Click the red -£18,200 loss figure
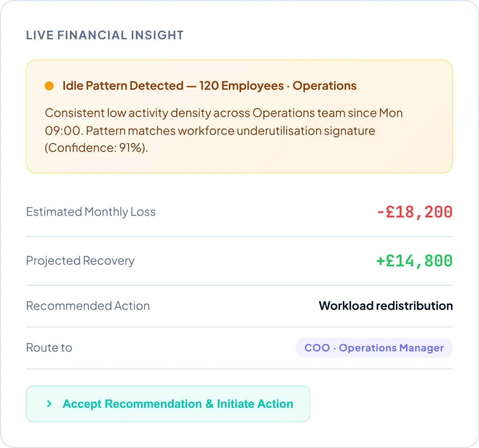The width and height of the screenshot is (479, 448). tap(414, 212)
